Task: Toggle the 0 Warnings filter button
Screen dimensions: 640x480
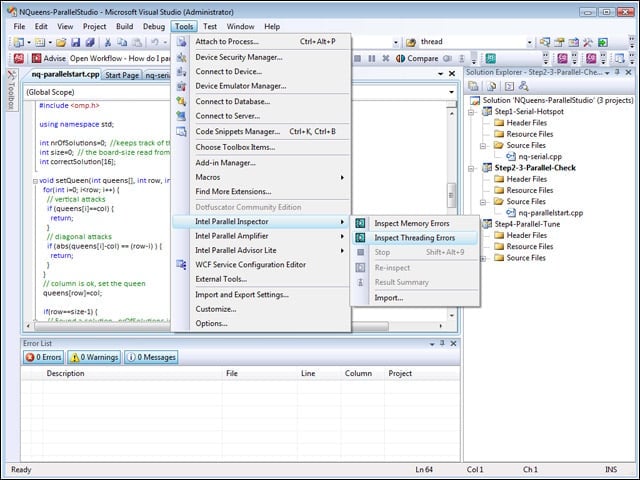Action: (x=94, y=357)
